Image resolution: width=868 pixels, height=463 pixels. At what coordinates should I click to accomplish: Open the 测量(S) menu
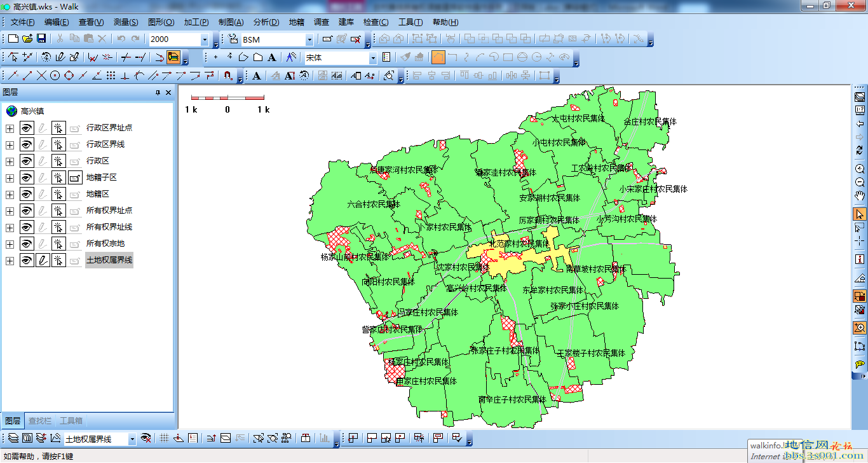click(126, 22)
